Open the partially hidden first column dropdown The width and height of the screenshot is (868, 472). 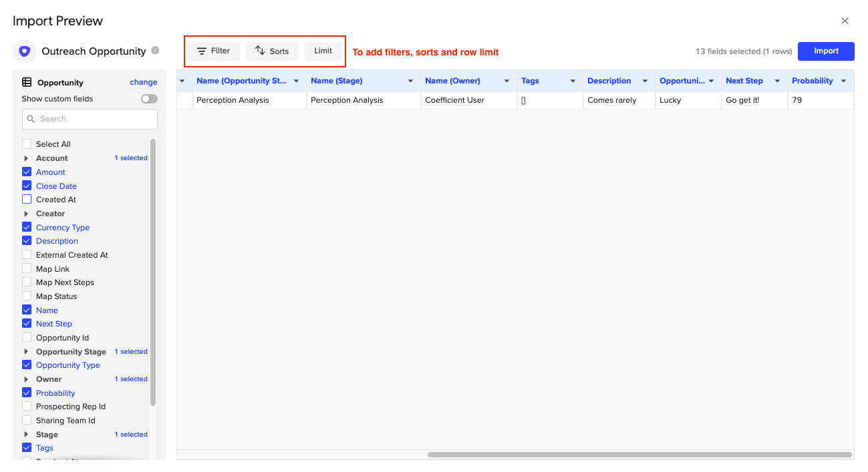182,81
